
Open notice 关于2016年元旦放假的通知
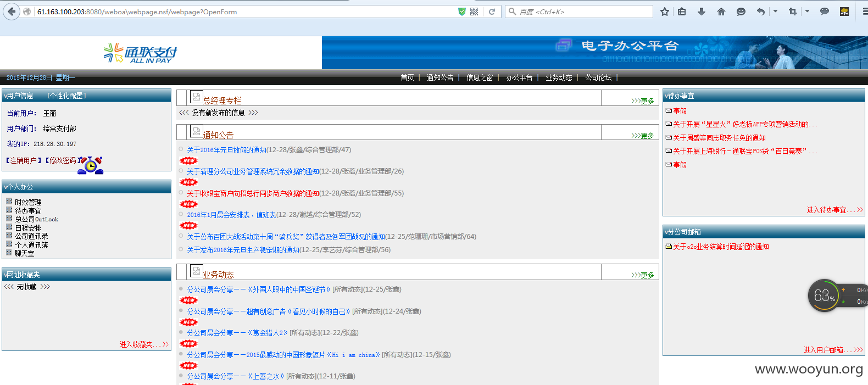(226, 150)
